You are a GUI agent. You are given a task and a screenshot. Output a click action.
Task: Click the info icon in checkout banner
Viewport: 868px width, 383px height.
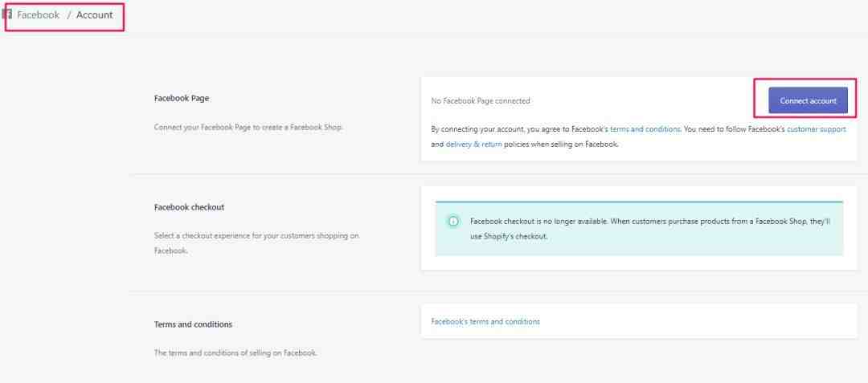(x=453, y=222)
